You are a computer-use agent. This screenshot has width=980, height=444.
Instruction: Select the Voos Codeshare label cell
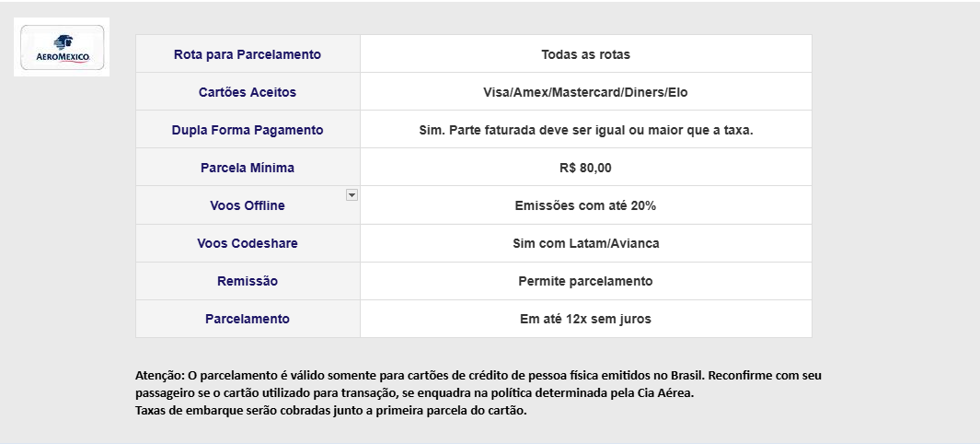click(x=248, y=243)
